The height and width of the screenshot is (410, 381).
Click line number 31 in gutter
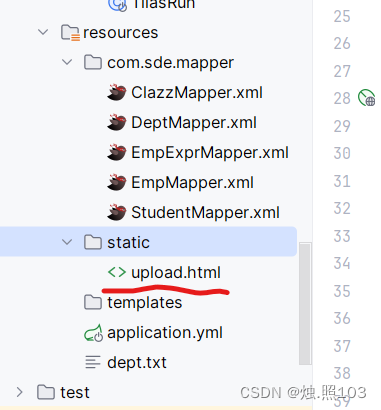tap(342, 181)
